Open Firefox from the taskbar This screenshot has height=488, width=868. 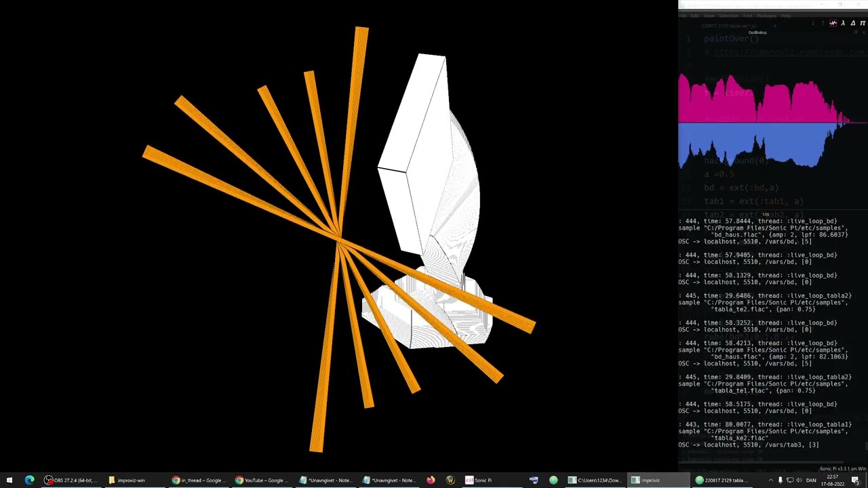[x=431, y=481]
